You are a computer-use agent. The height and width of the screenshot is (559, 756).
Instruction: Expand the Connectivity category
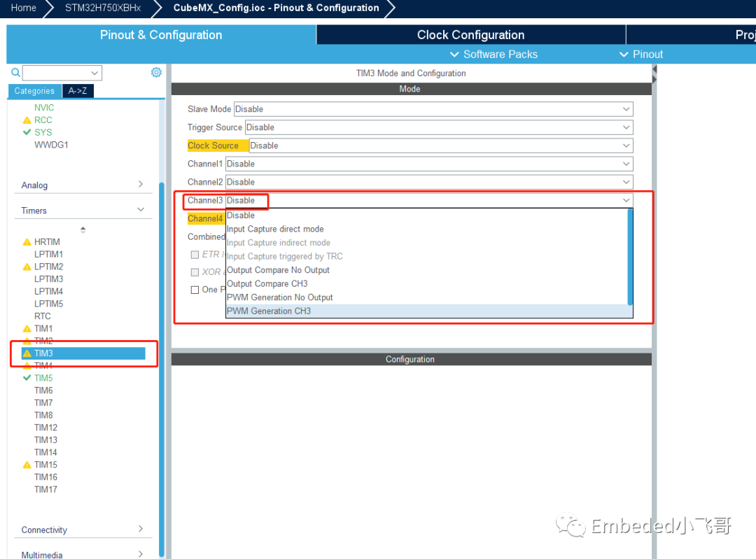click(x=140, y=529)
